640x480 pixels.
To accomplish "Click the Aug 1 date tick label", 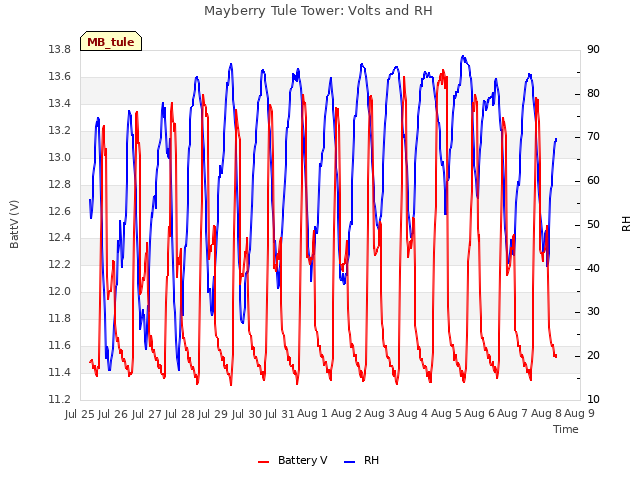I will click(x=313, y=413).
